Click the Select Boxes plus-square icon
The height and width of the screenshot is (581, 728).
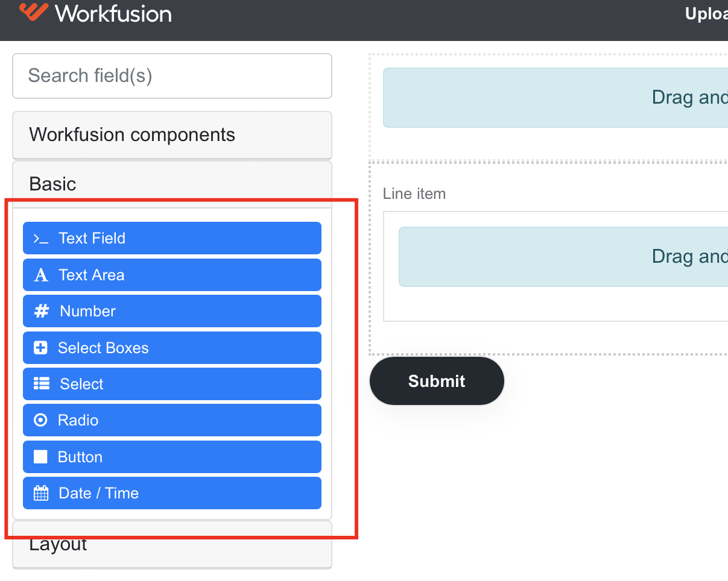coord(40,348)
